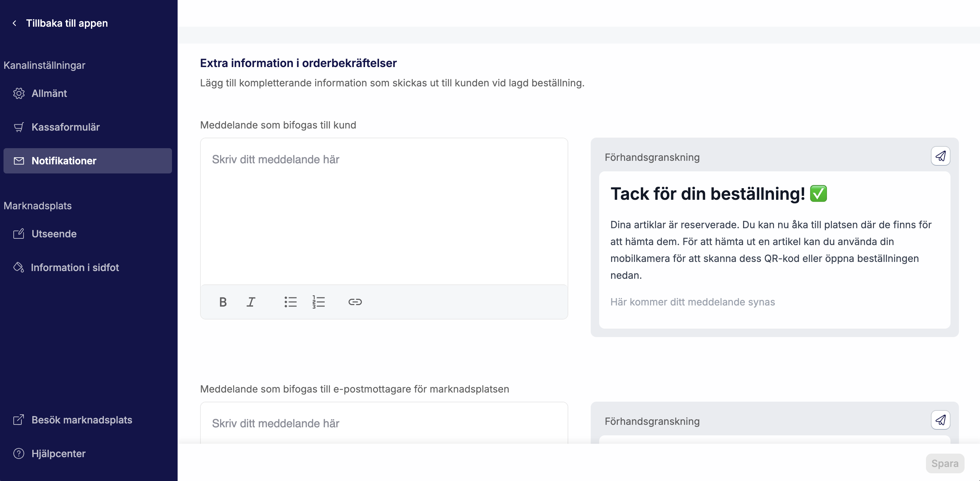This screenshot has width=980, height=481.
Task: Send test from second Förhandsgranskning panel
Action: point(940,420)
